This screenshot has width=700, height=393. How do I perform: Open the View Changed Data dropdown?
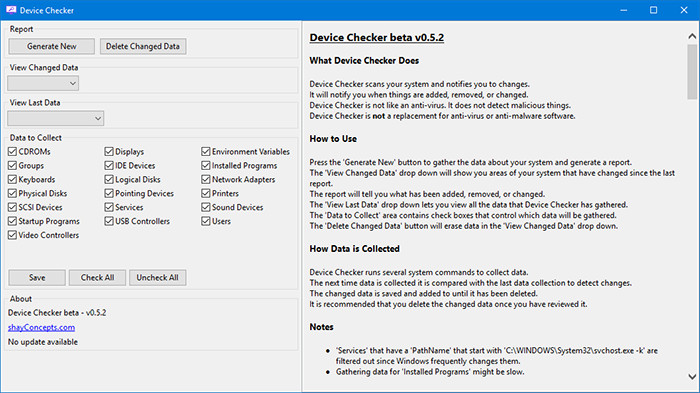[x=43, y=84]
